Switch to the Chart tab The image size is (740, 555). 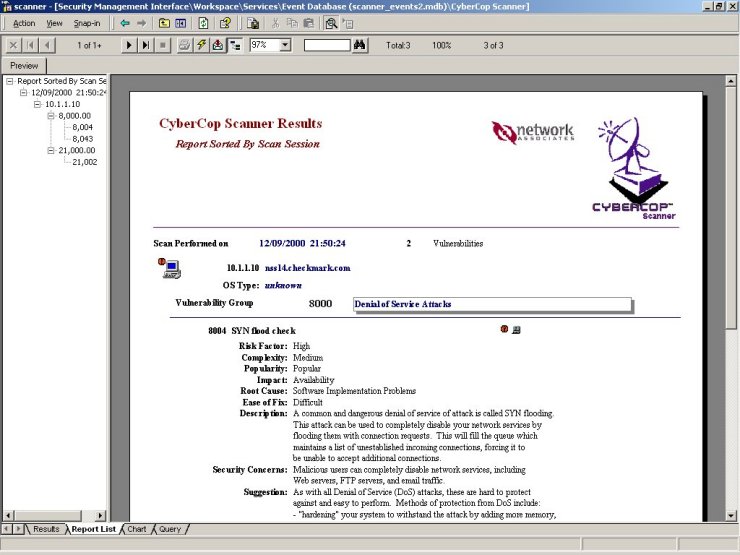pyautogui.click(x=136, y=529)
